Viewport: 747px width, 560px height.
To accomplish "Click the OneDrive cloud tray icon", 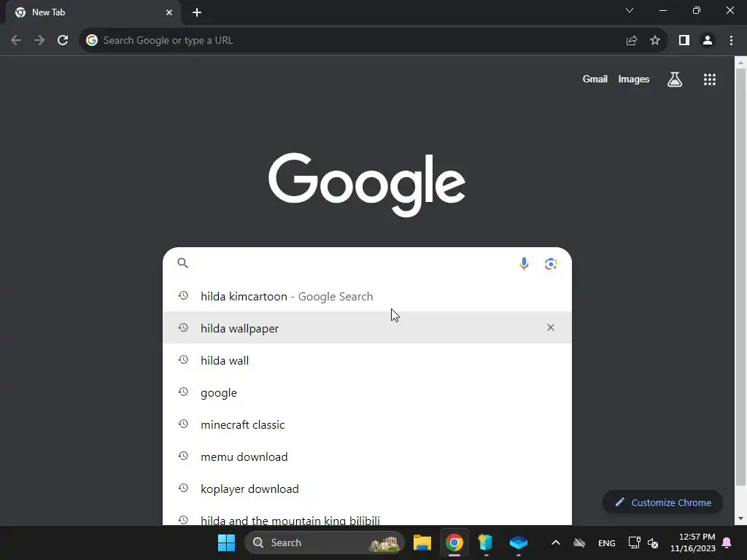I will tap(579, 542).
